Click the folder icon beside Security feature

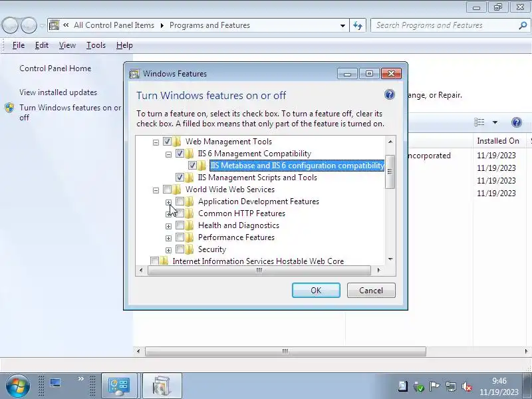[190, 249]
